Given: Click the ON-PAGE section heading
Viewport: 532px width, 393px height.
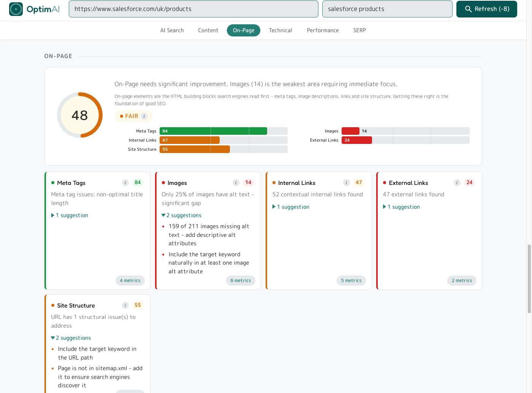Looking at the screenshot, I should coord(58,56).
